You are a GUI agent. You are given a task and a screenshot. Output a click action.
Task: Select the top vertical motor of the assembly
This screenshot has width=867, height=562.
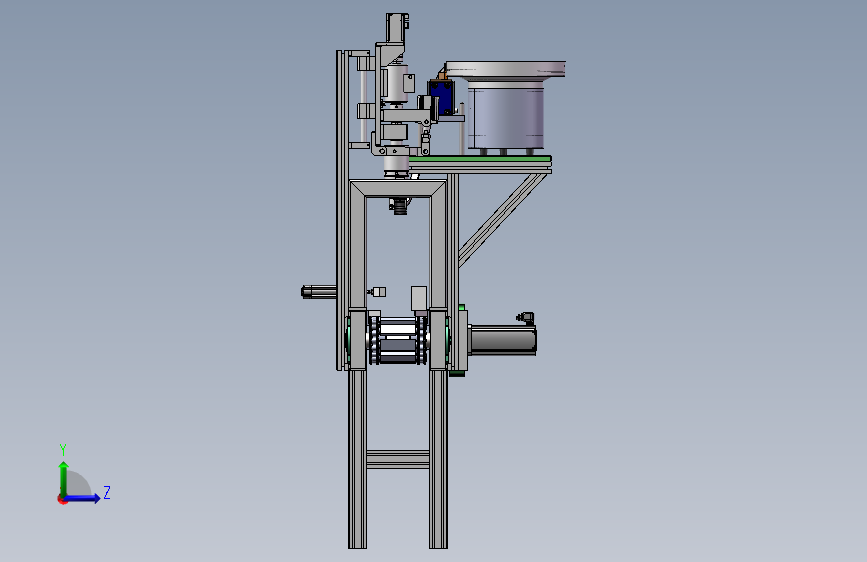click(397, 27)
